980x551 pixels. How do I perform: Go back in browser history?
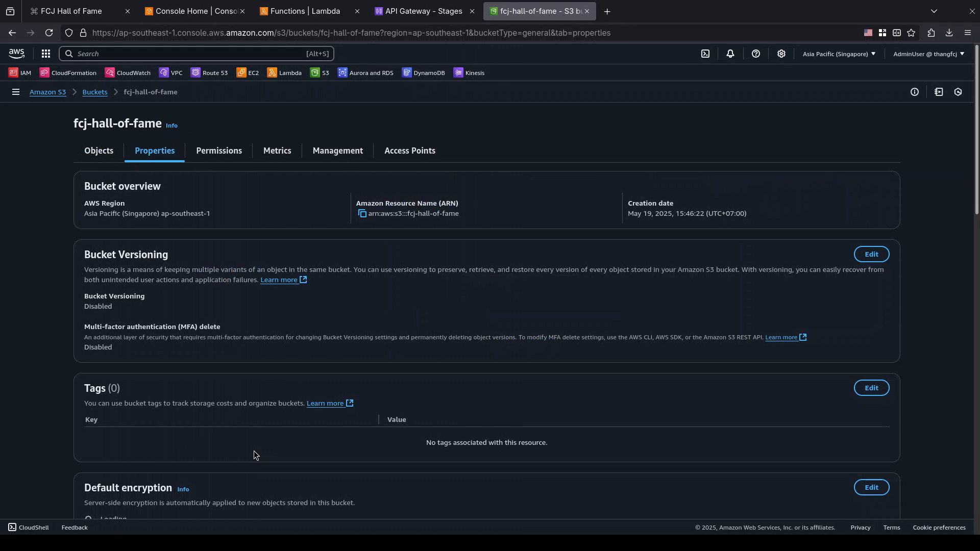(12, 33)
